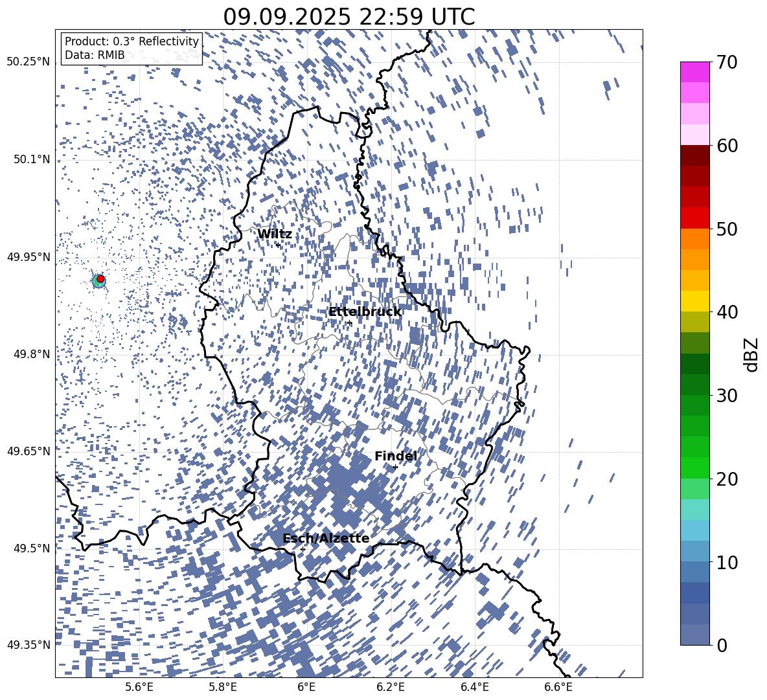Click the 49.35°N latitude label

29,645
